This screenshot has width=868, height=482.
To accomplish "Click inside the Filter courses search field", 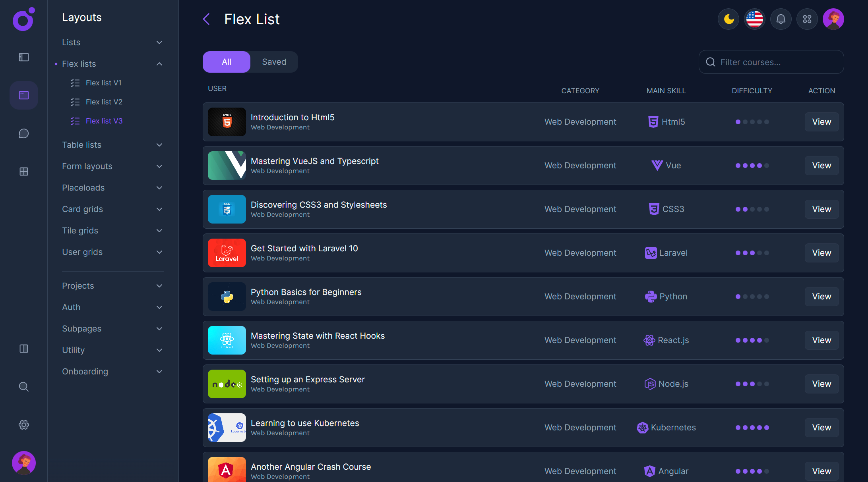I will pyautogui.click(x=777, y=62).
